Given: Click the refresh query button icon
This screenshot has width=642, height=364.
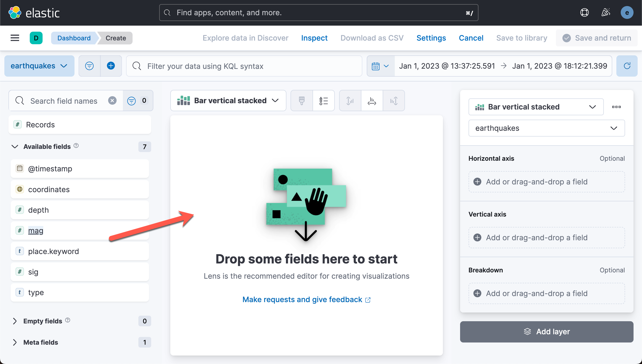Looking at the screenshot, I should [x=627, y=66].
